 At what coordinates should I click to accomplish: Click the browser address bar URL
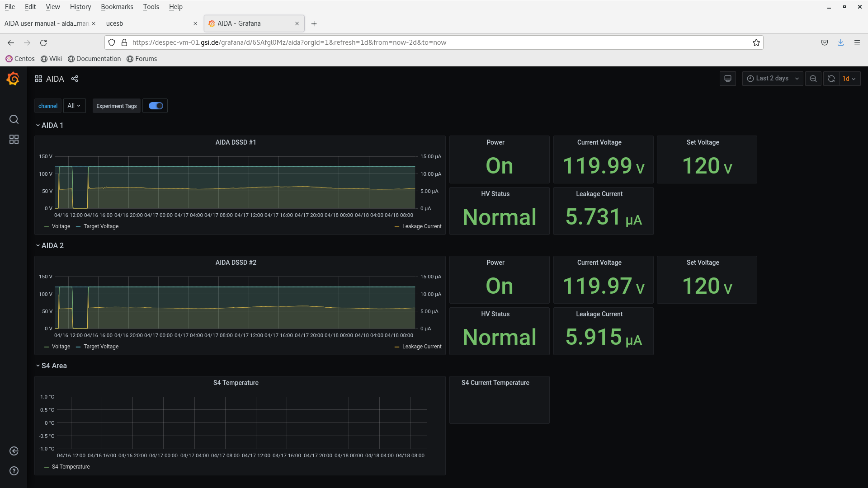tap(289, 42)
